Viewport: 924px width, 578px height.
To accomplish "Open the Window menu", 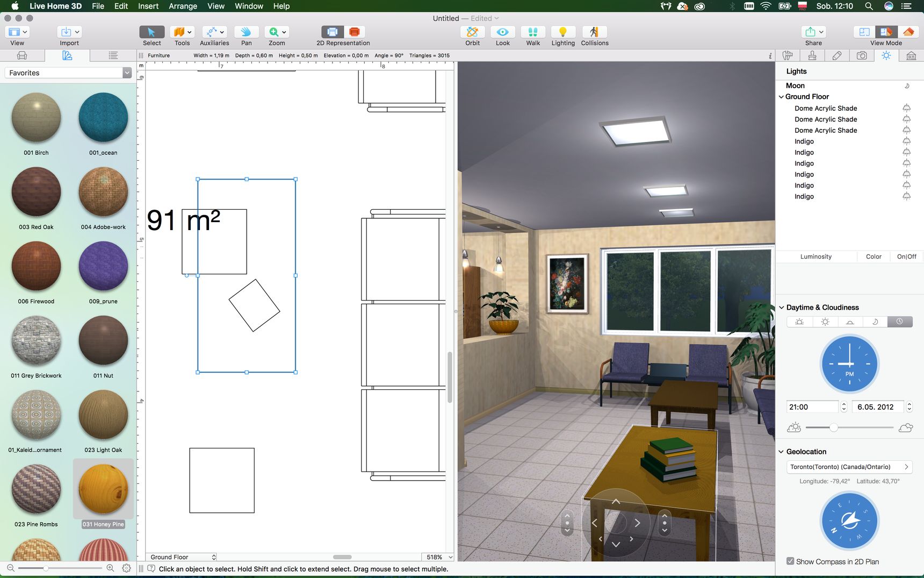I will click(x=249, y=6).
